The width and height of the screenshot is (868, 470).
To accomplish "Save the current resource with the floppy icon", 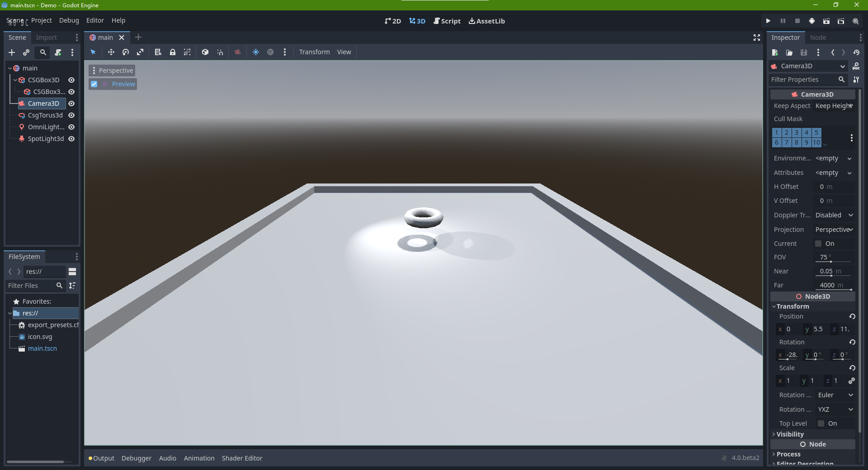I will click(804, 52).
